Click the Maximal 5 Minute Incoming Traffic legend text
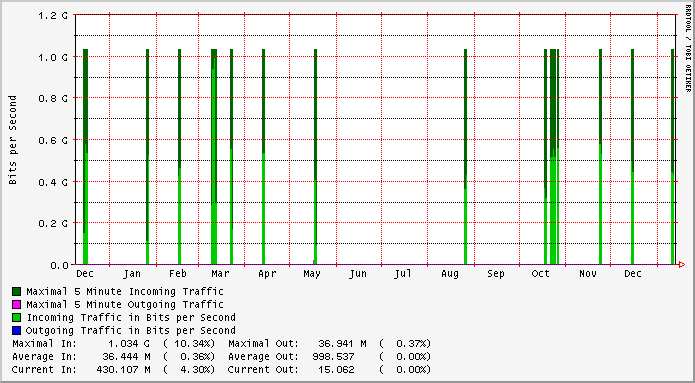This screenshot has height=383, width=695. pyautogui.click(x=125, y=292)
